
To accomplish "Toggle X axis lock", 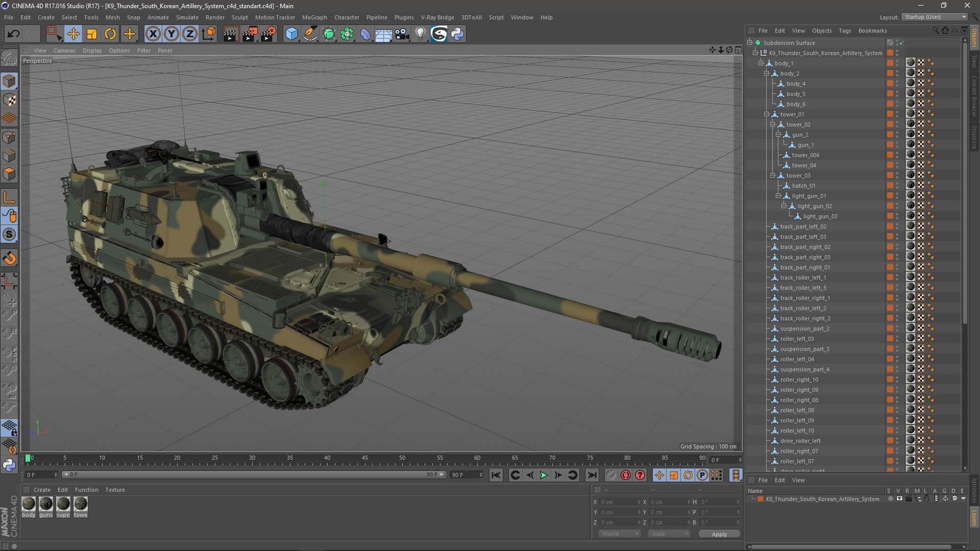I will [x=153, y=34].
